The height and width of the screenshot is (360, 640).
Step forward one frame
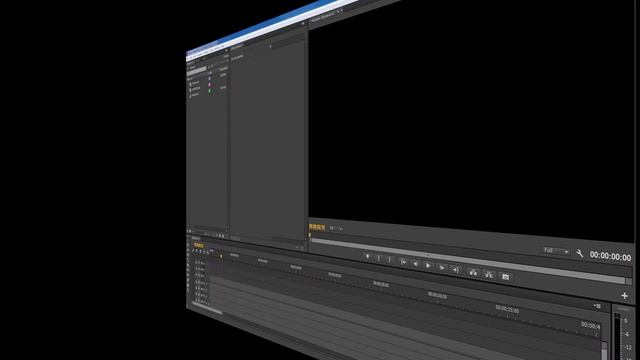(x=442, y=268)
